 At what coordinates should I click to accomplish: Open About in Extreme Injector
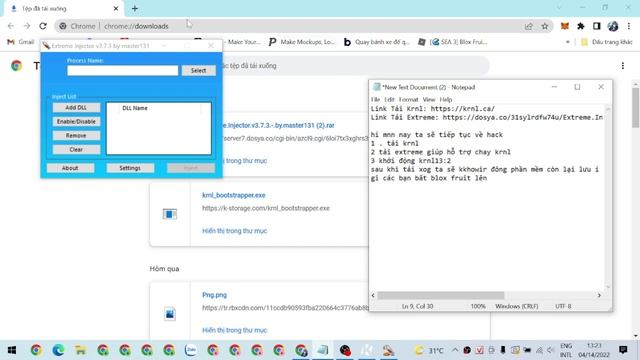tap(70, 168)
